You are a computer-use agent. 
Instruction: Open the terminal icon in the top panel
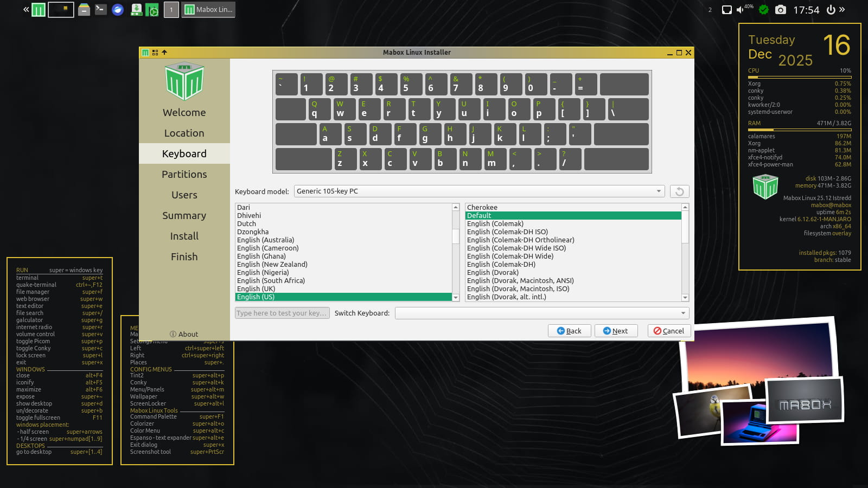click(x=101, y=10)
